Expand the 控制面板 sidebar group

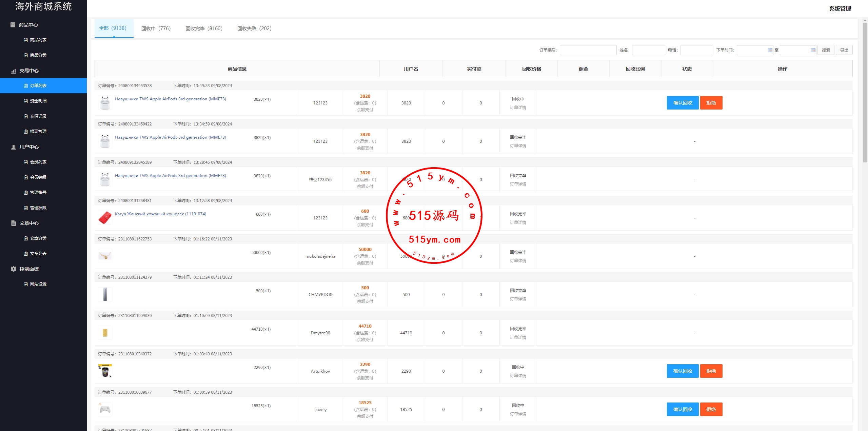tap(29, 269)
